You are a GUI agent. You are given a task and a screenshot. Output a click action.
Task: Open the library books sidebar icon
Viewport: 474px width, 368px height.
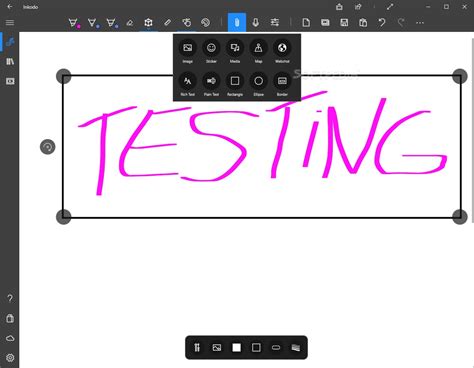10,61
